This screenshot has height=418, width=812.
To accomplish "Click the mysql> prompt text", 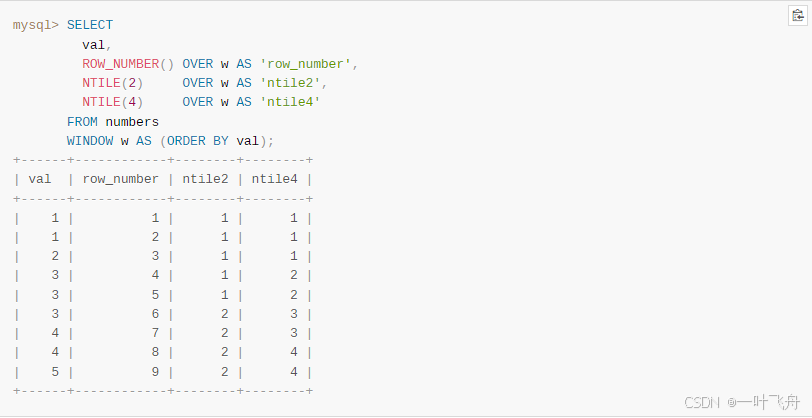I will [x=36, y=25].
